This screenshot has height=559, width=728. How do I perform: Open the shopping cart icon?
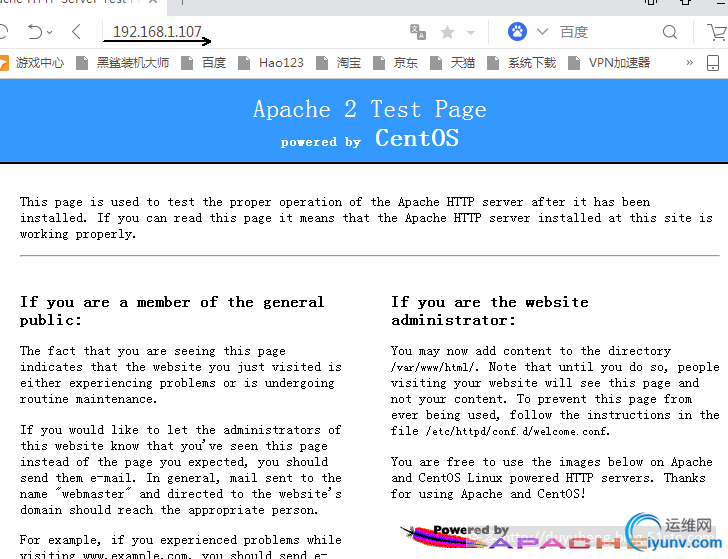(717, 32)
